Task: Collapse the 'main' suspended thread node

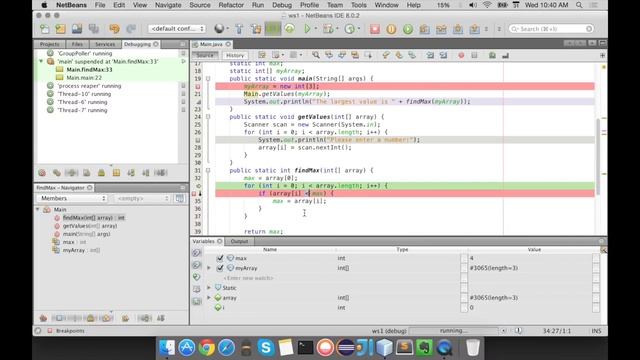Action: pyautogui.click(x=41, y=61)
